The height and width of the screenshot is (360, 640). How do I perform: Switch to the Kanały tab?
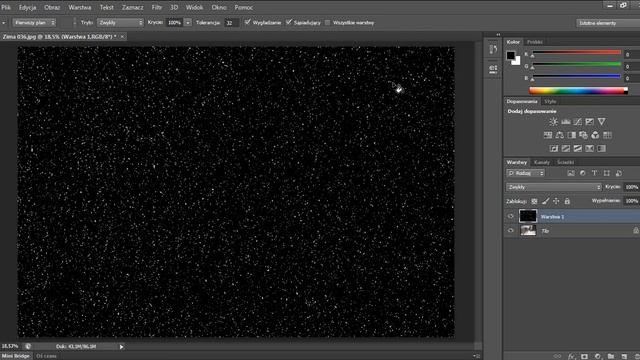542,162
